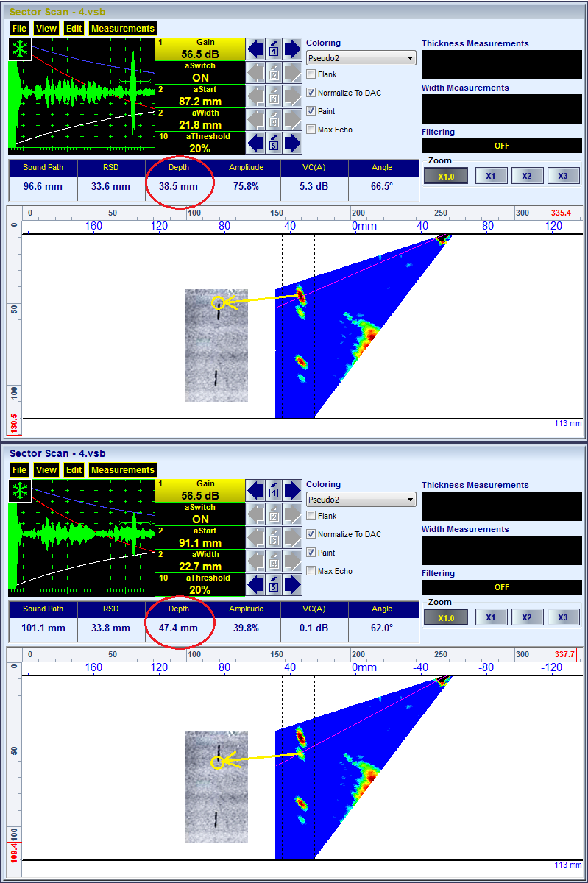The image size is (588, 883).
Task: Click aSwitch row left arrow, lower window
Action: pyautogui.click(x=255, y=514)
